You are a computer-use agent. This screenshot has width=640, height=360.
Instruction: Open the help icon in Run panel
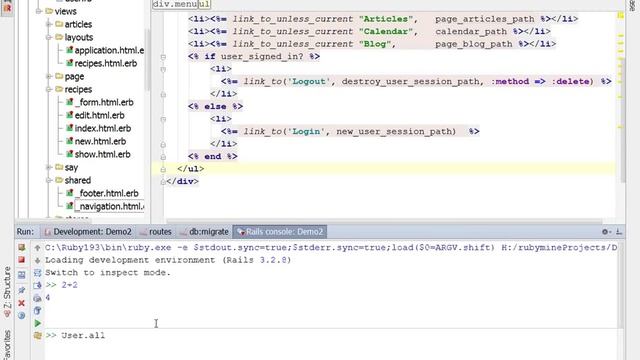[x=22, y=316]
